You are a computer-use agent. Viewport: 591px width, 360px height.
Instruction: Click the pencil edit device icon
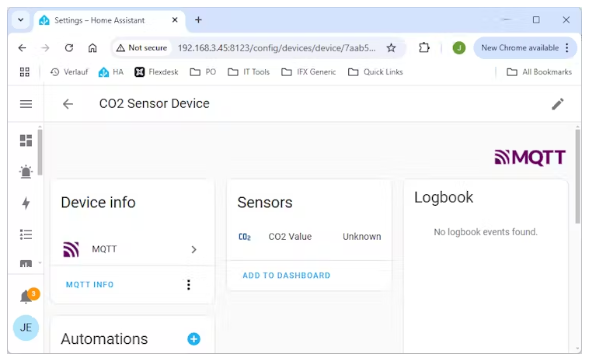click(557, 104)
